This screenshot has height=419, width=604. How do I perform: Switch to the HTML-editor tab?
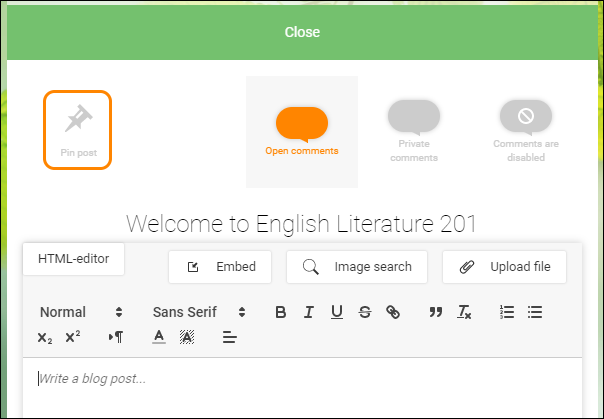tap(74, 259)
